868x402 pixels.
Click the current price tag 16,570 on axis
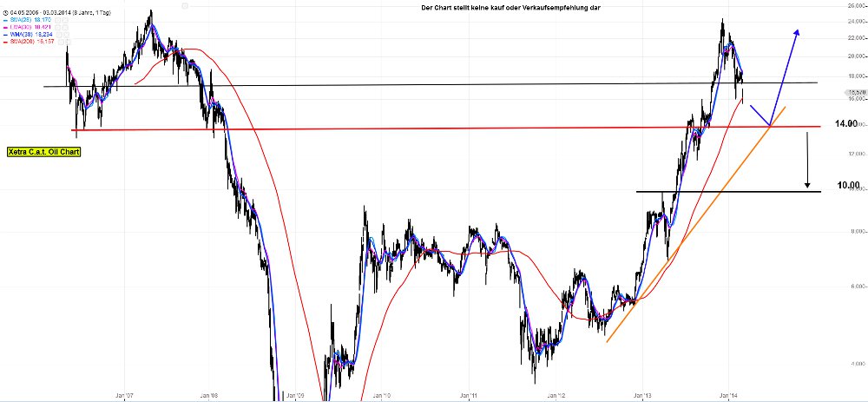tap(855, 92)
